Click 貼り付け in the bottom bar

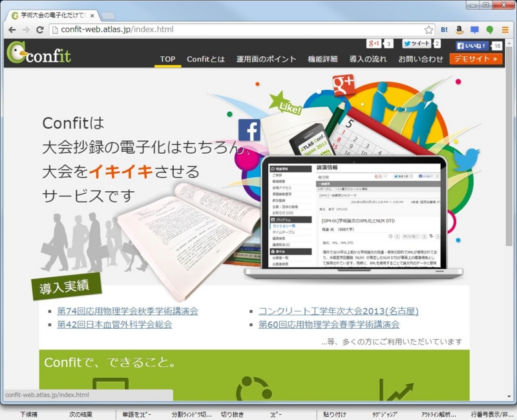tap(335, 414)
